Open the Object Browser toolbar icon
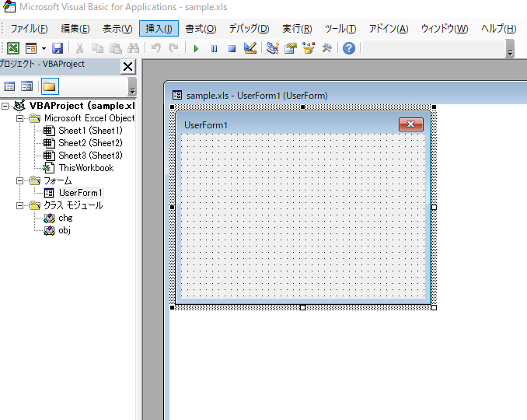Screen dimensions: 527x420 (x=309, y=48)
